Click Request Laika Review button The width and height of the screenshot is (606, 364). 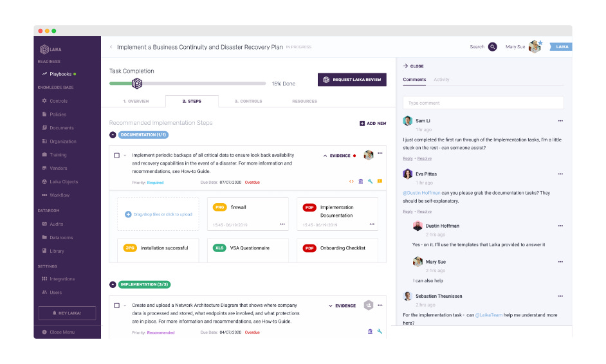(352, 80)
